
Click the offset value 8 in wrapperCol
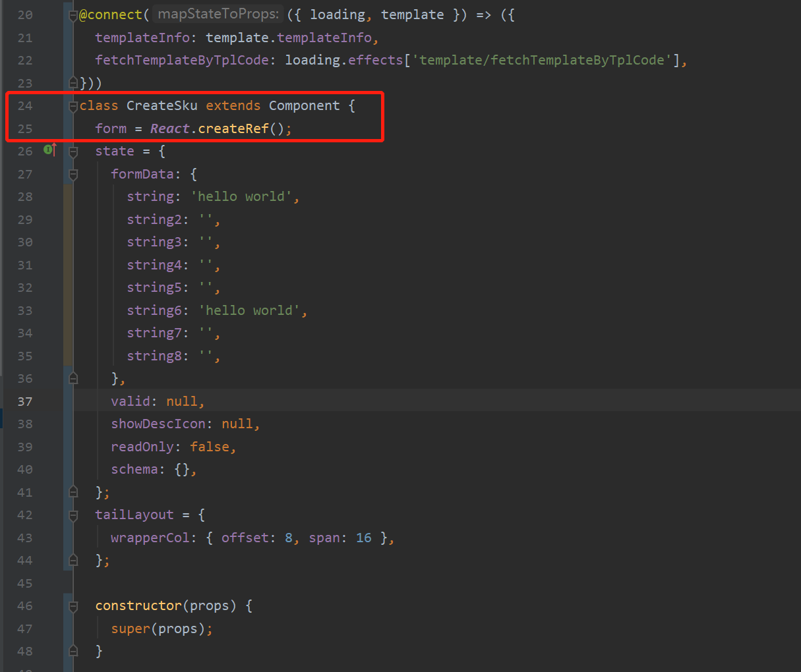pos(289,537)
